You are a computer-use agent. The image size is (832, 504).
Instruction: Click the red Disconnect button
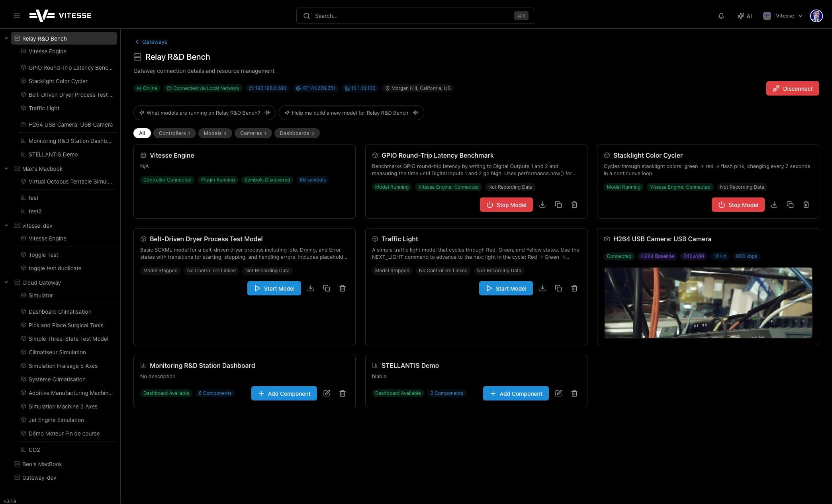click(x=793, y=89)
